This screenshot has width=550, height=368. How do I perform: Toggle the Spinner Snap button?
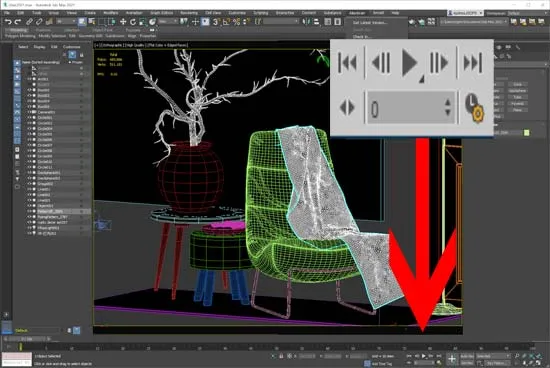[x=246, y=22]
